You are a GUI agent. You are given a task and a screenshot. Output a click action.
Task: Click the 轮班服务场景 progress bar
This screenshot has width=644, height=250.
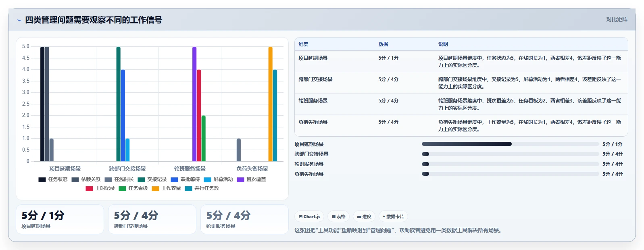tap(510, 164)
